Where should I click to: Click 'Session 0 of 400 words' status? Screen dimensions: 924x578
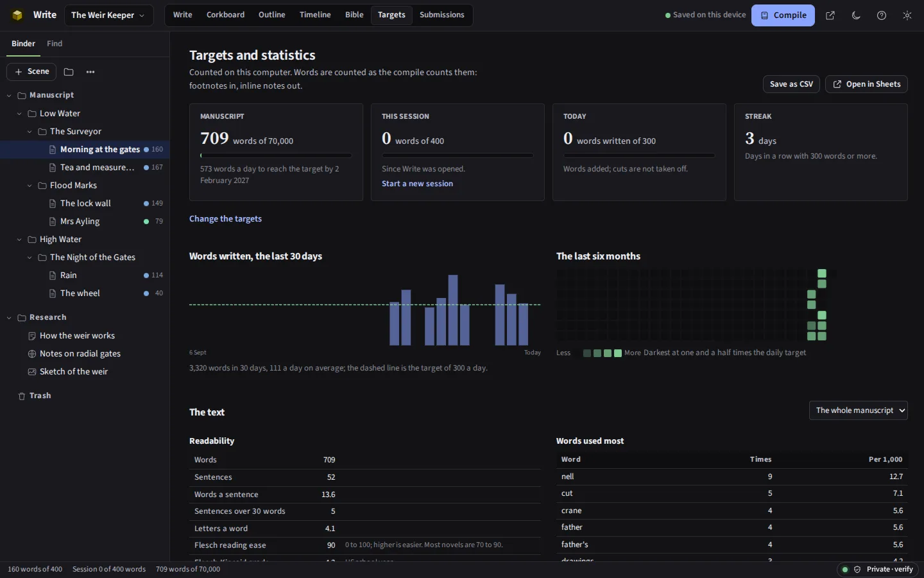tap(109, 569)
